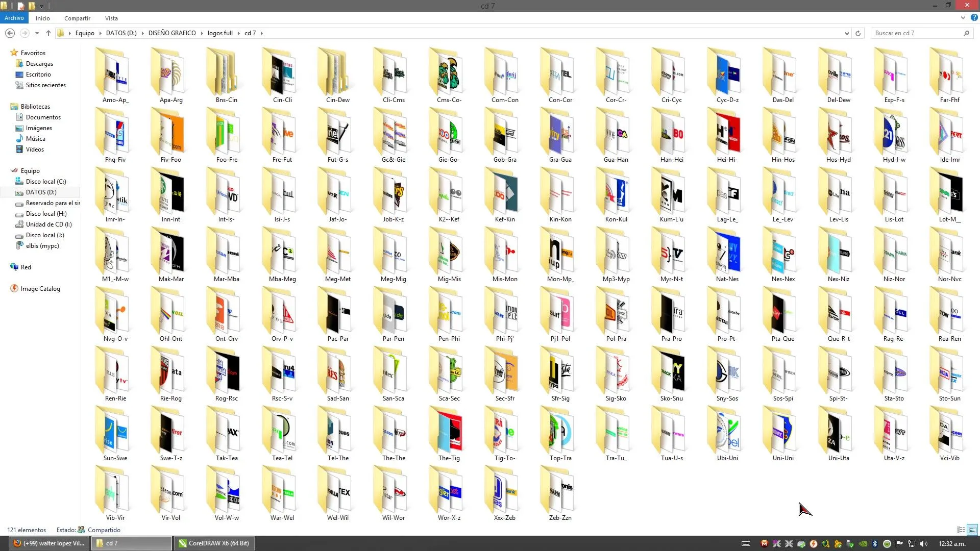Click DATOS (D:) in the breadcrumb

tap(121, 33)
